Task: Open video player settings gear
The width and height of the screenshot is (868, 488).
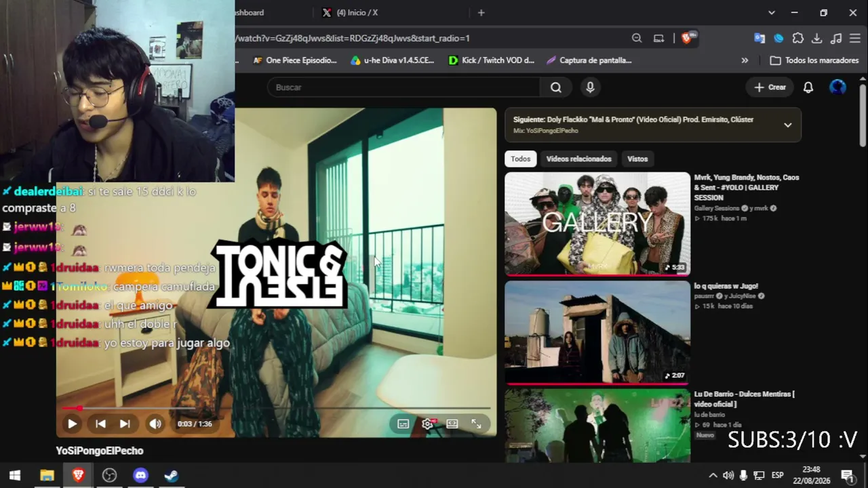Action: pyautogui.click(x=428, y=424)
